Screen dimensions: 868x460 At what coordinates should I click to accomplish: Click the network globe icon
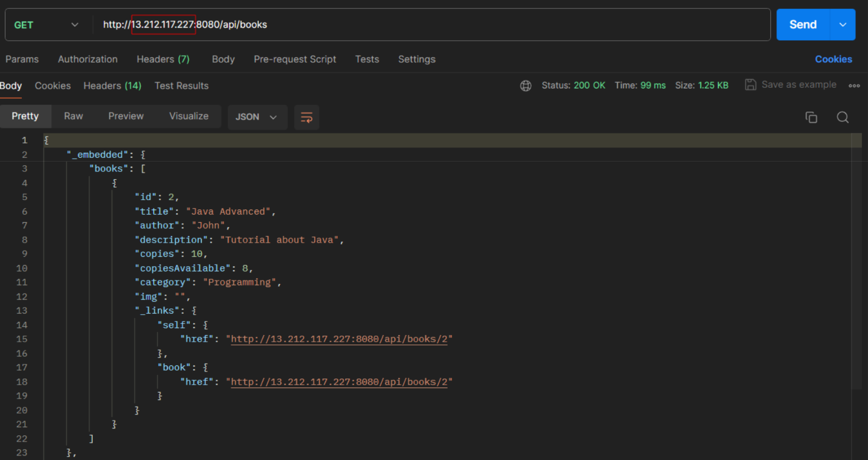pyautogui.click(x=526, y=86)
